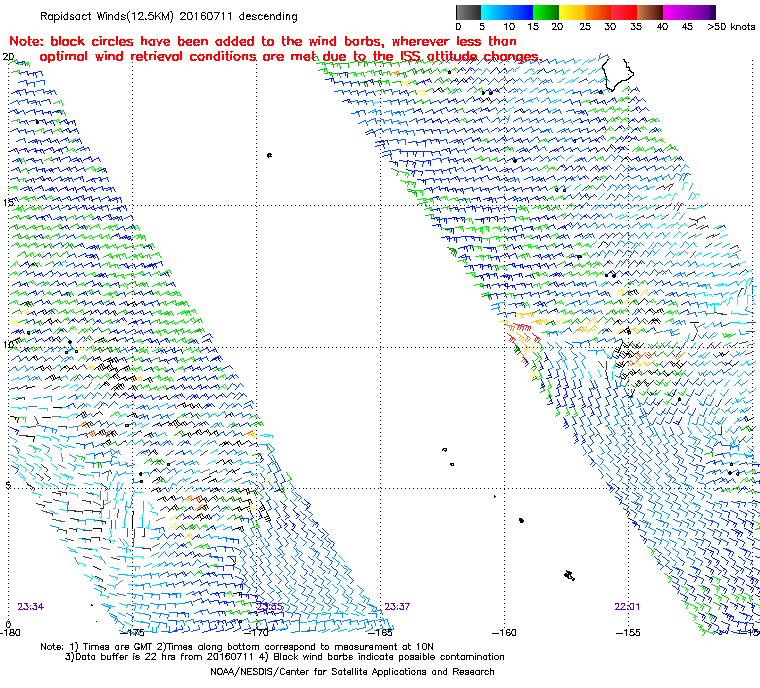This screenshot has height=688, width=760.
Task: Click the '-170' longitude label
Action: (x=257, y=632)
